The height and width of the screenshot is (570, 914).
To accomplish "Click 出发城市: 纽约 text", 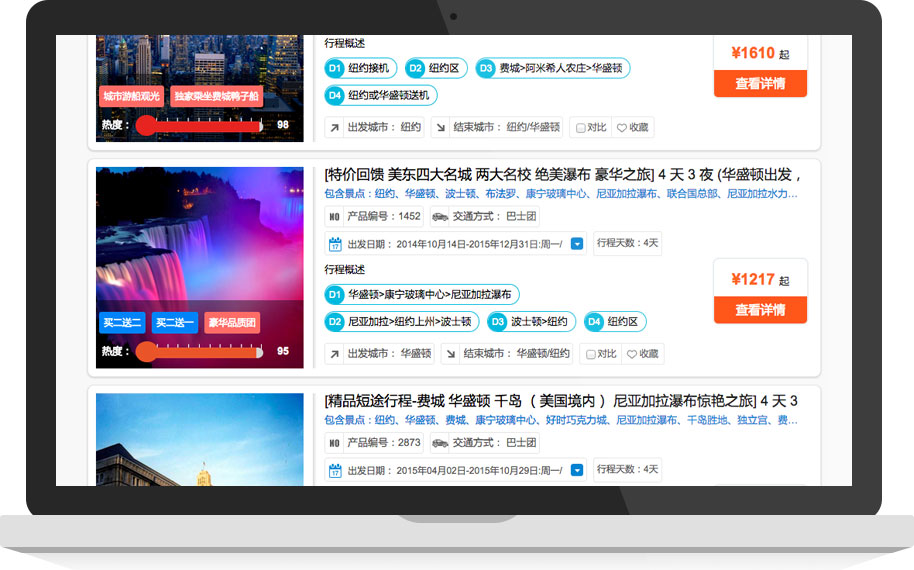I will [x=384, y=127].
